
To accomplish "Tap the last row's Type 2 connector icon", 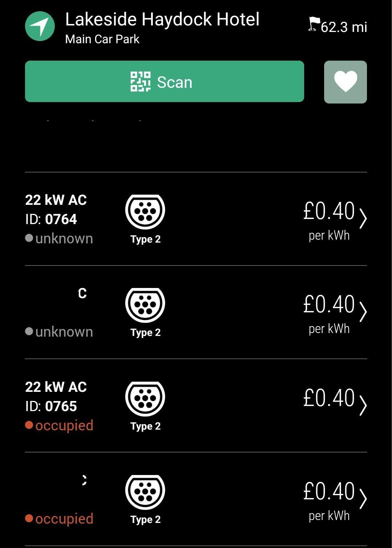I will (x=145, y=492).
